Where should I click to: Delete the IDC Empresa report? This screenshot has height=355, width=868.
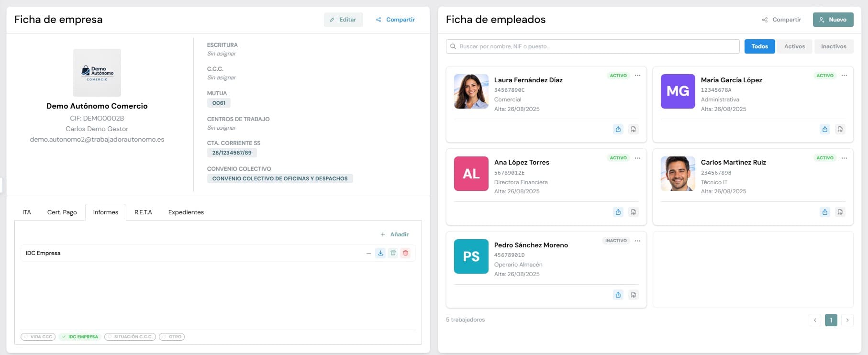pyautogui.click(x=405, y=253)
